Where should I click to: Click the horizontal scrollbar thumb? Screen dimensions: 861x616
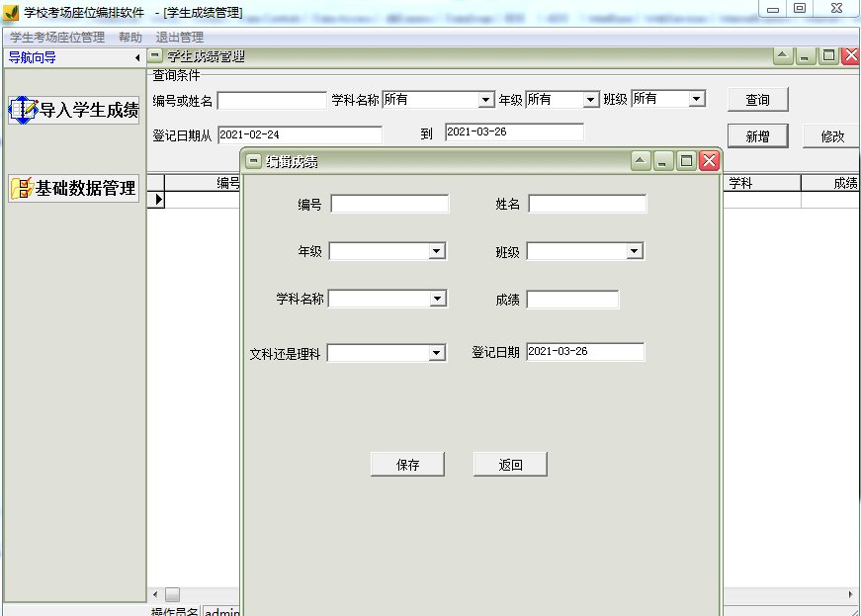click(172, 594)
